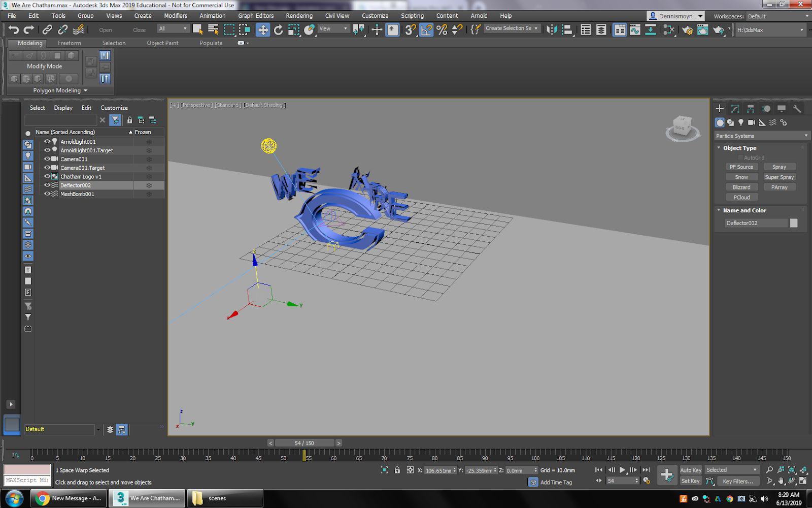Select the Lights category icon

[x=741, y=122]
